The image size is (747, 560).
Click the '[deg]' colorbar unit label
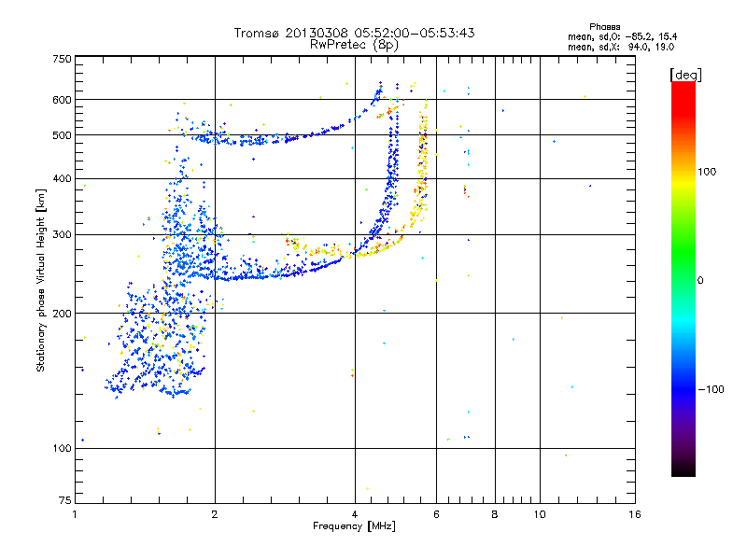(x=685, y=75)
